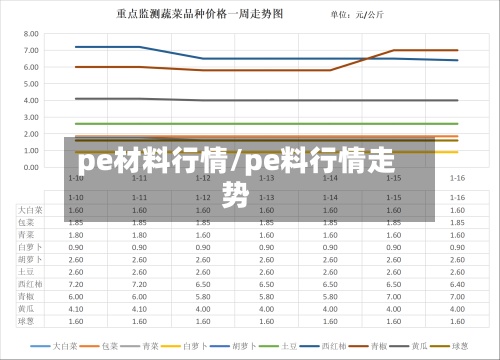Select the 8.00 y-axis label
This screenshot has width=500, height=360.
coord(31,34)
